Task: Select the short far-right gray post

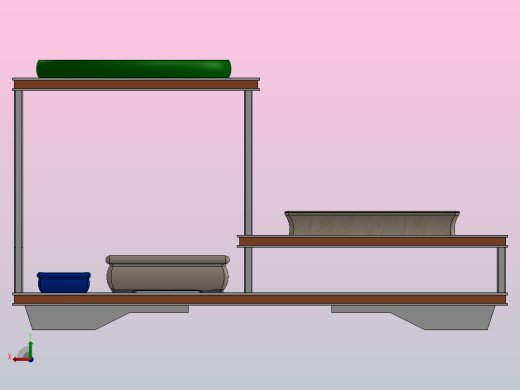Action: (501, 270)
